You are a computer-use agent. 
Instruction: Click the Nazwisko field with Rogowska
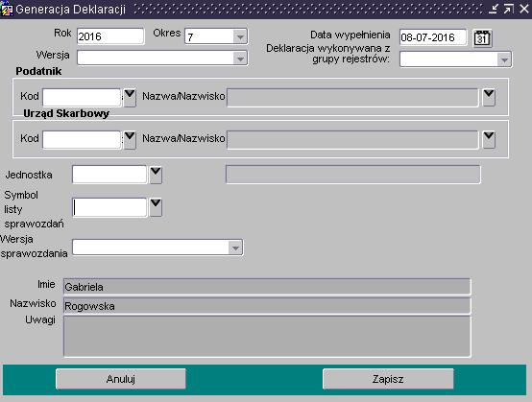click(x=267, y=306)
